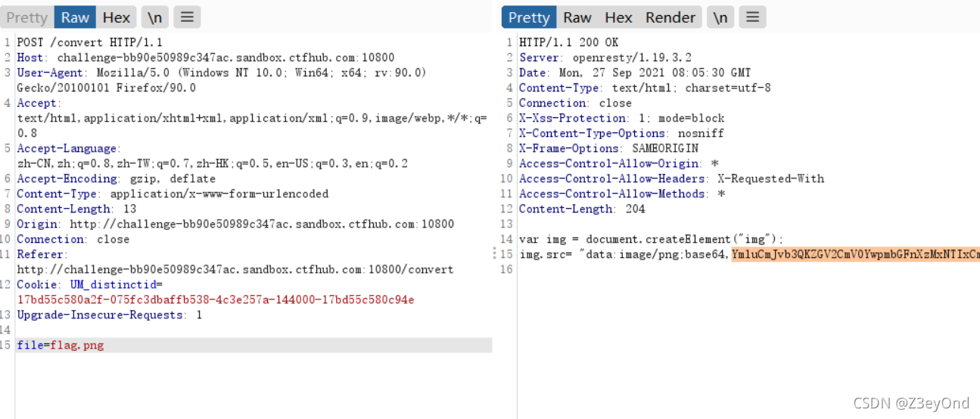
Task: Click the divider handle between request and response
Action: tap(495, 253)
